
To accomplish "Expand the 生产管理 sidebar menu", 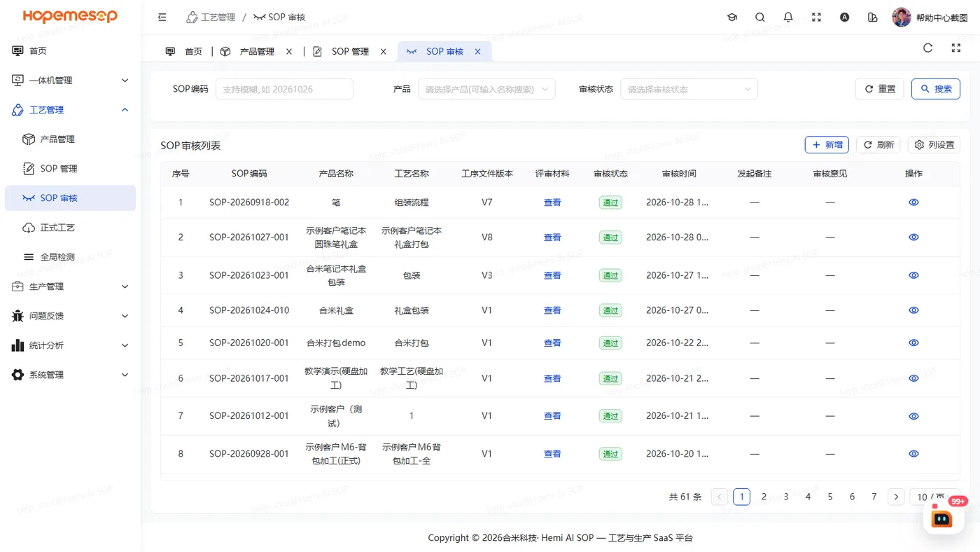I will pos(70,287).
